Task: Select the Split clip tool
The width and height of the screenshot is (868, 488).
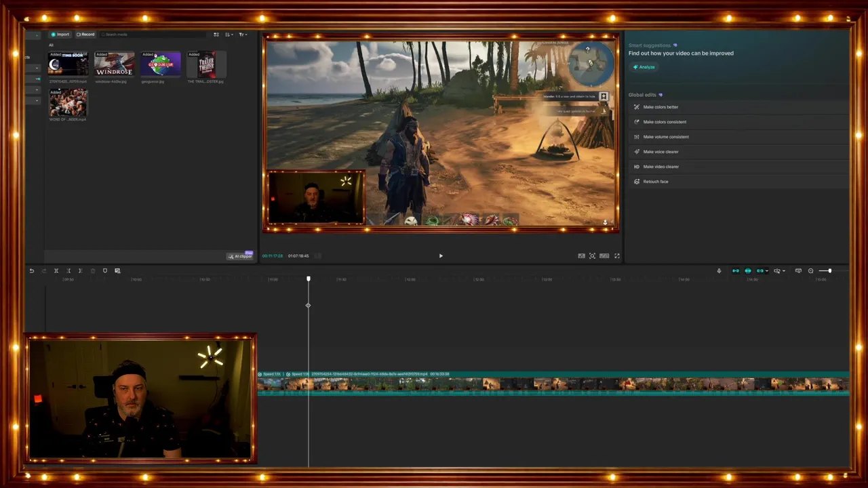Action: coord(56,271)
